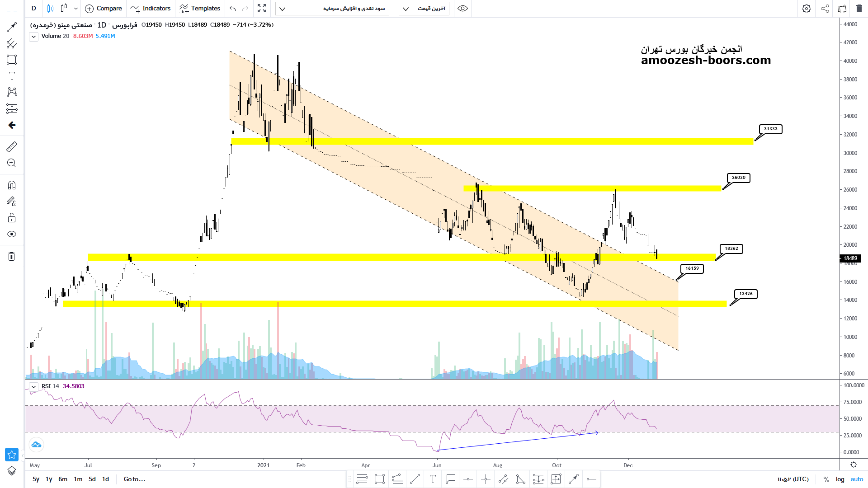The width and height of the screenshot is (868, 488).
Task: Open the ruler measure tool
Action: click(x=12, y=146)
